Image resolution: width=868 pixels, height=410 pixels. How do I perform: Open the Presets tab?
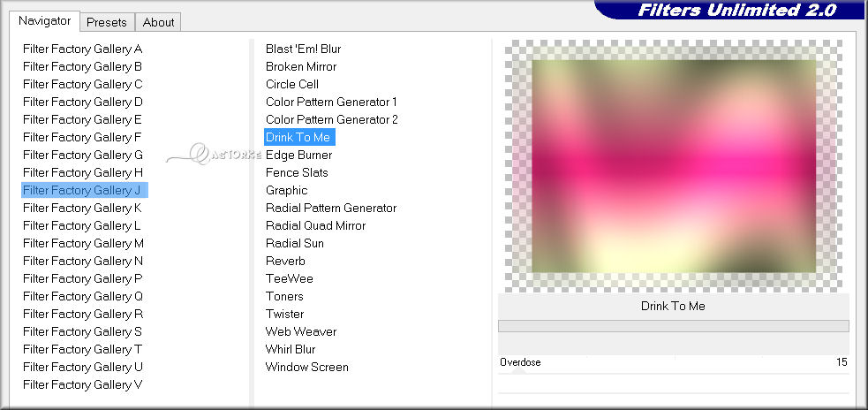point(107,22)
